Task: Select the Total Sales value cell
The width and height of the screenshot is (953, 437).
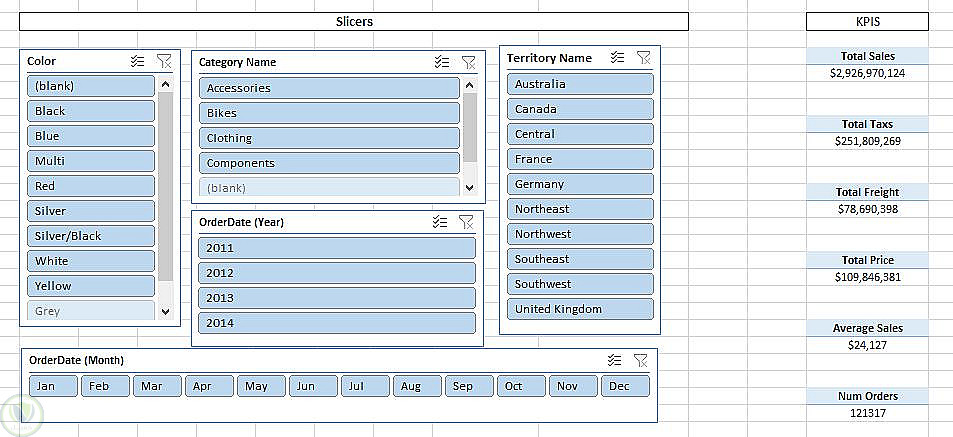Action: coord(867,73)
